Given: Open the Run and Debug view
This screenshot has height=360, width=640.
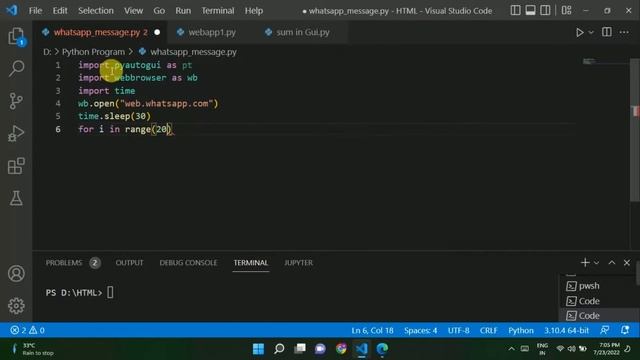Looking at the screenshot, I should (16, 133).
